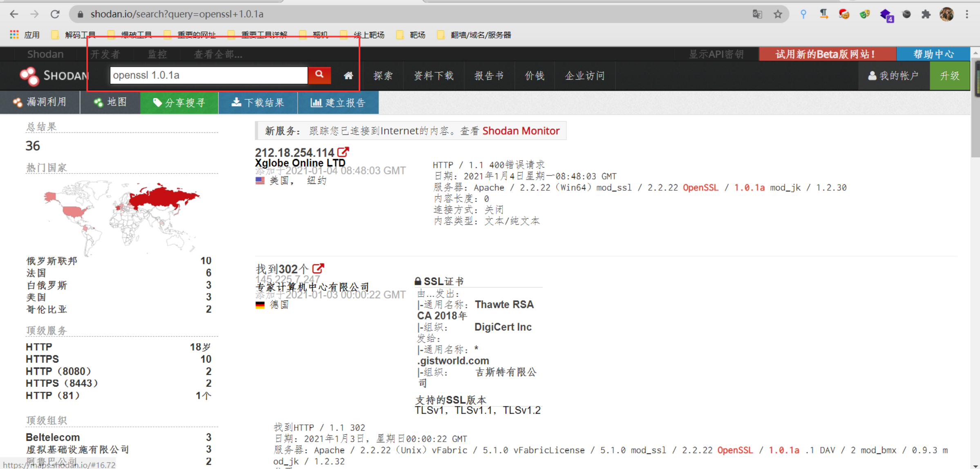
Task: Click the 分享搜寻 share search button
Action: (179, 102)
